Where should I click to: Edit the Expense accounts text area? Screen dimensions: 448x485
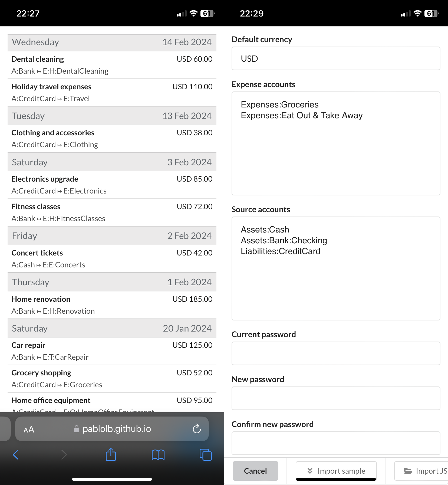[x=336, y=143]
